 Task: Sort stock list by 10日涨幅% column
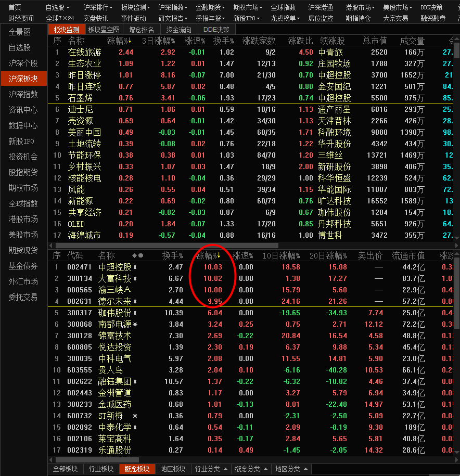[x=281, y=255]
